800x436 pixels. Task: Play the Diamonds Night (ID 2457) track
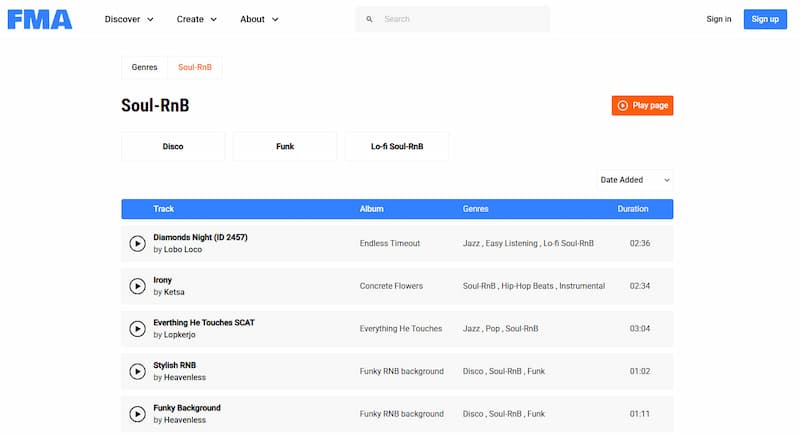[137, 244]
